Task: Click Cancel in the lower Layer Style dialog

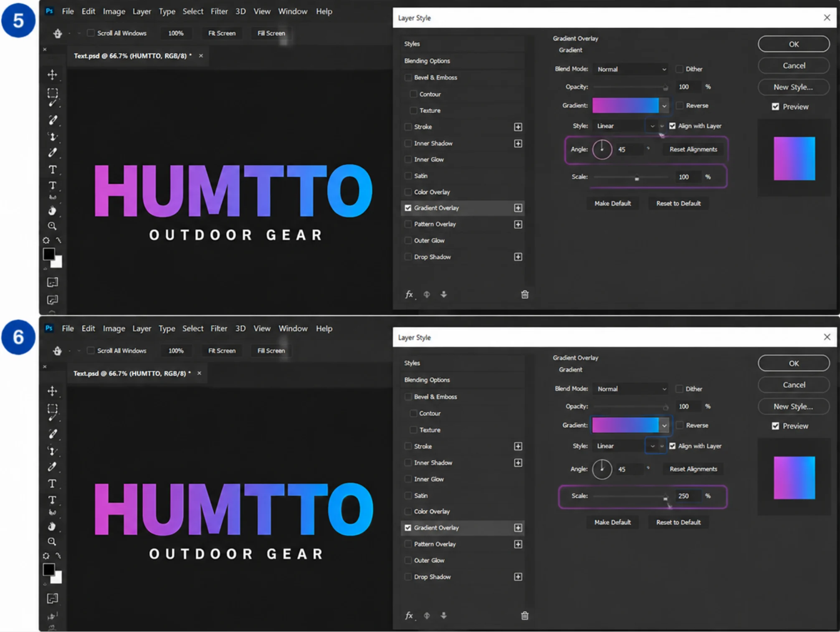Action: click(794, 385)
